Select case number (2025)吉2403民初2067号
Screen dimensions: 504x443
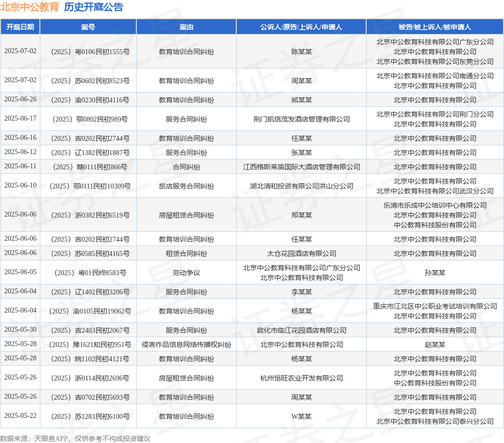click(91, 330)
